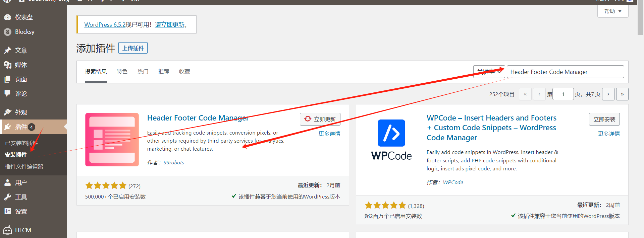Screen dimensions: 644x238
Task: Go to the next results page
Action: click(608, 94)
